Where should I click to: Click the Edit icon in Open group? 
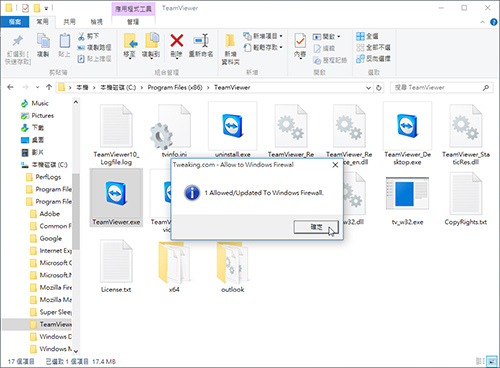pyautogui.click(x=317, y=48)
